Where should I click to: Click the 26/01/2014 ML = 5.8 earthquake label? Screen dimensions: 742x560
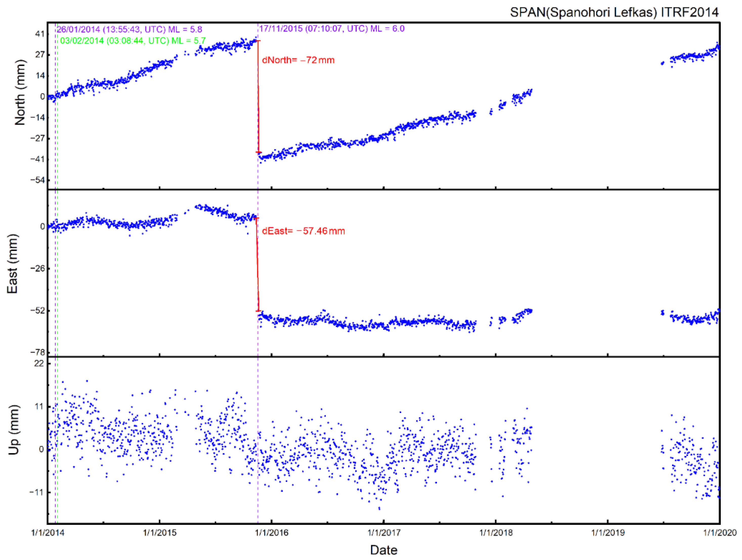click(129, 30)
